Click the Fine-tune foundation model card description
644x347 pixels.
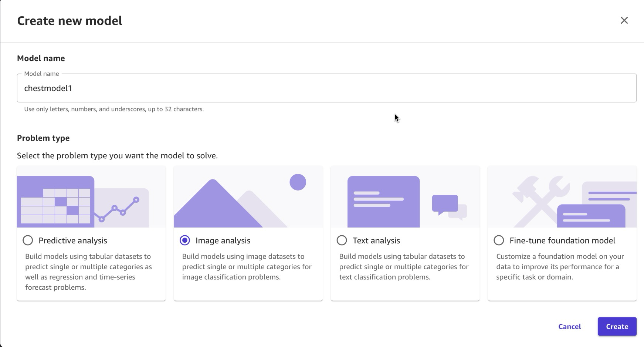(560, 267)
